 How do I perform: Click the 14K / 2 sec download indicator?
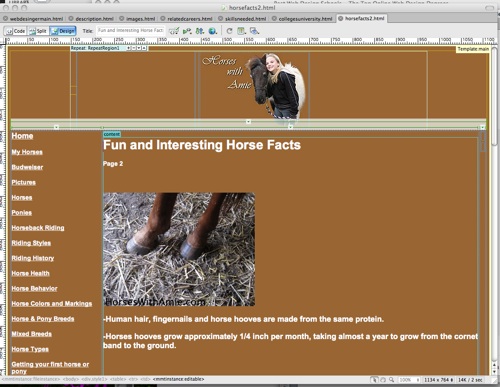(470, 380)
